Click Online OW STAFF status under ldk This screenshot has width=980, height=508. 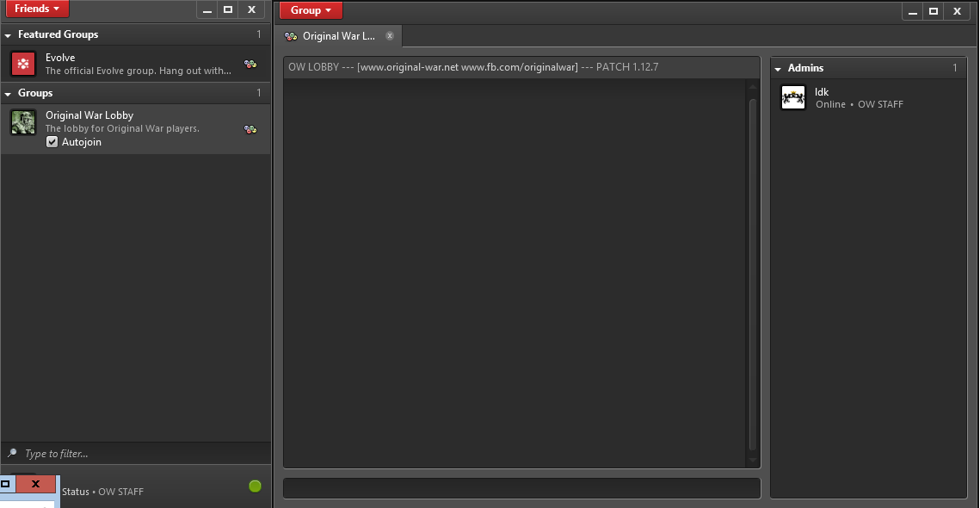[860, 104]
